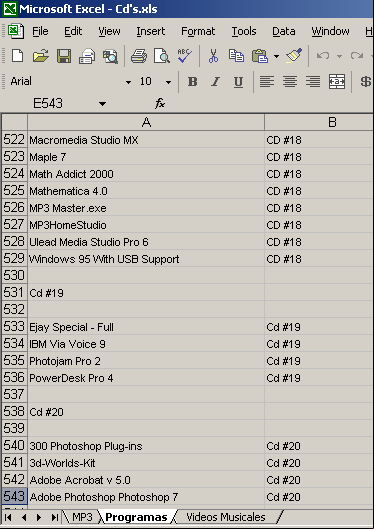This screenshot has height=529, width=374.
Task: Click the cell containing Mathematica 4.0
Action: coord(146,191)
